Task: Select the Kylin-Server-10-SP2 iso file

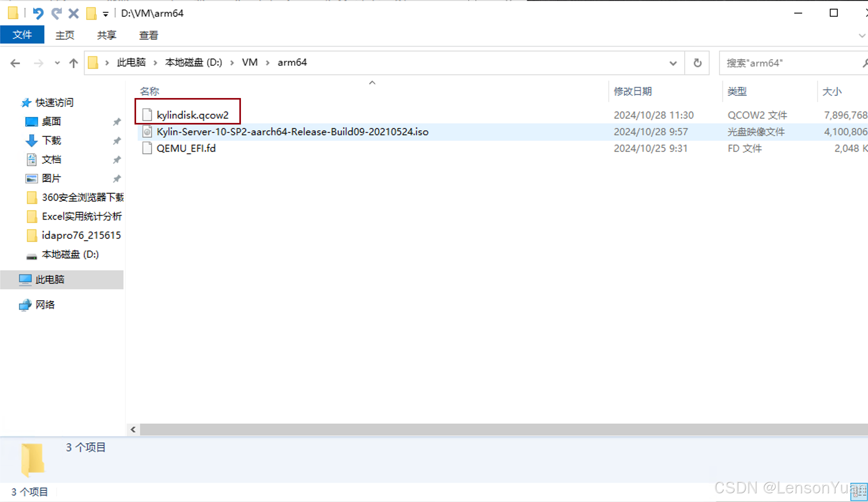Action: point(292,132)
